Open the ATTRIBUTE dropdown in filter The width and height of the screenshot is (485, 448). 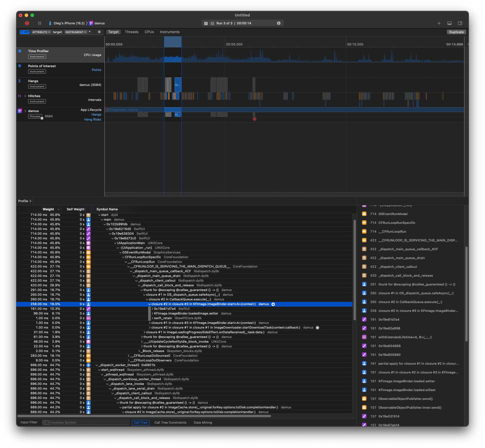click(41, 32)
